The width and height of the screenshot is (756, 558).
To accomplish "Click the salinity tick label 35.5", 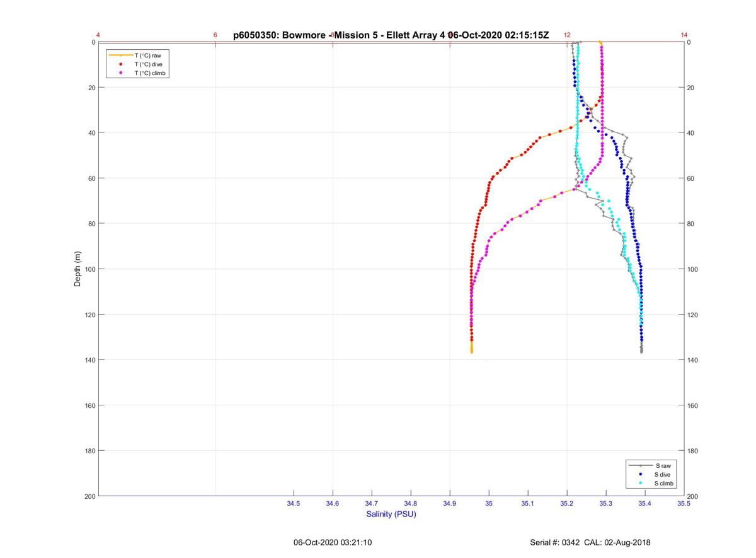I will 684,504.
